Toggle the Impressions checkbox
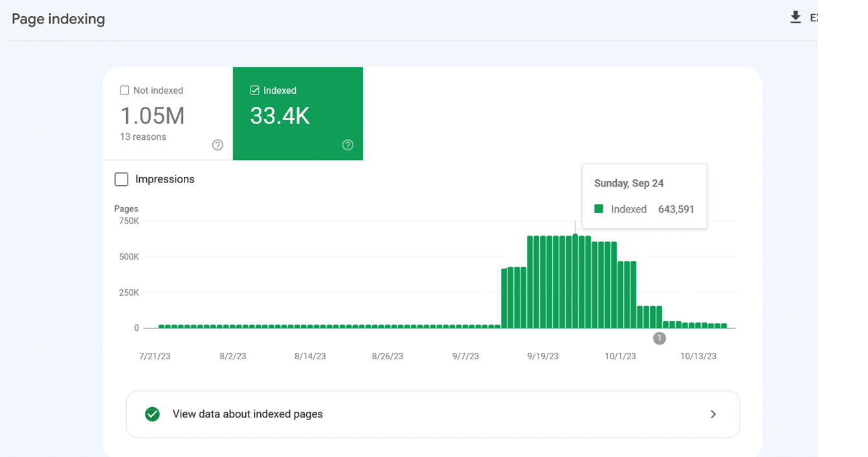Image resolution: width=868 pixels, height=457 pixels. click(x=121, y=179)
